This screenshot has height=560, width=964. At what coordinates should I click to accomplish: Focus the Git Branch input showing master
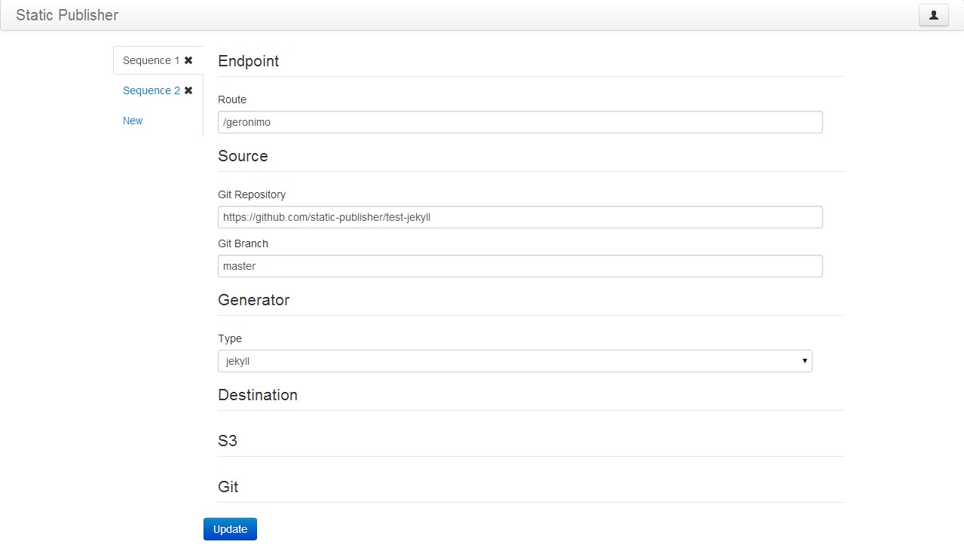520,266
